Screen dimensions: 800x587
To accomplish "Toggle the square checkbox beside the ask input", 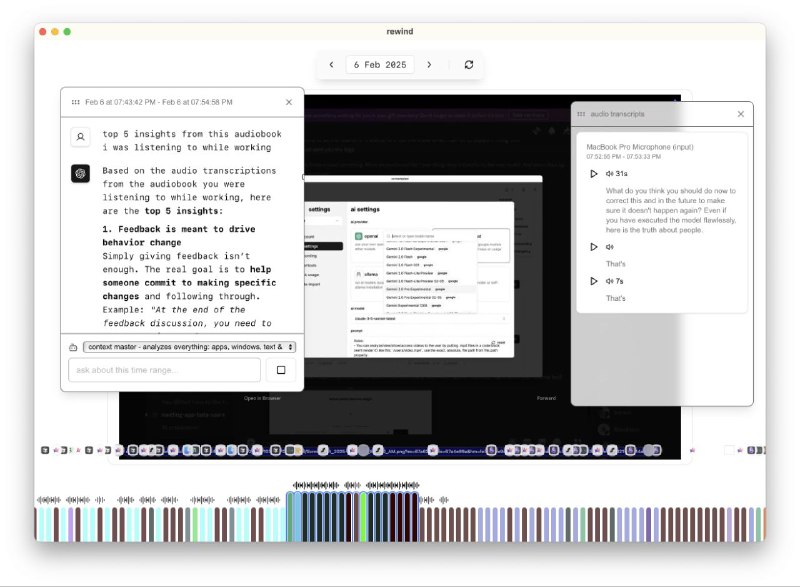I will click(x=283, y=369).
